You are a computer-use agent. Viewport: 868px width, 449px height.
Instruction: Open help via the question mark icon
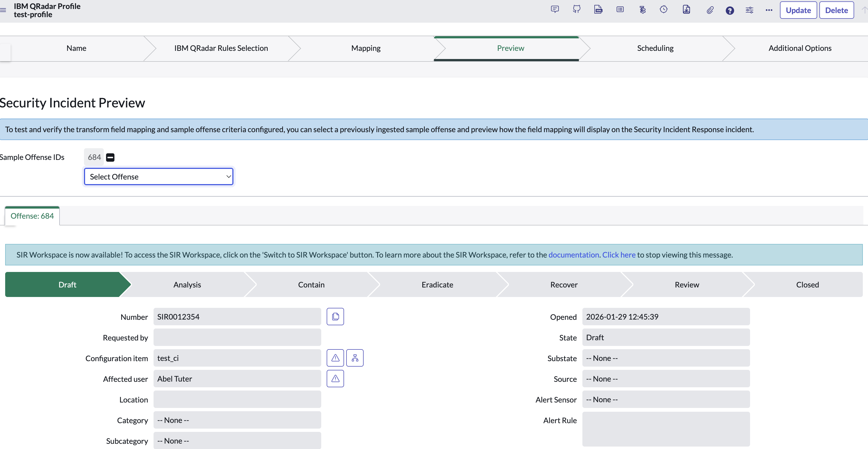pyautogui.click(x=729, y=10)
